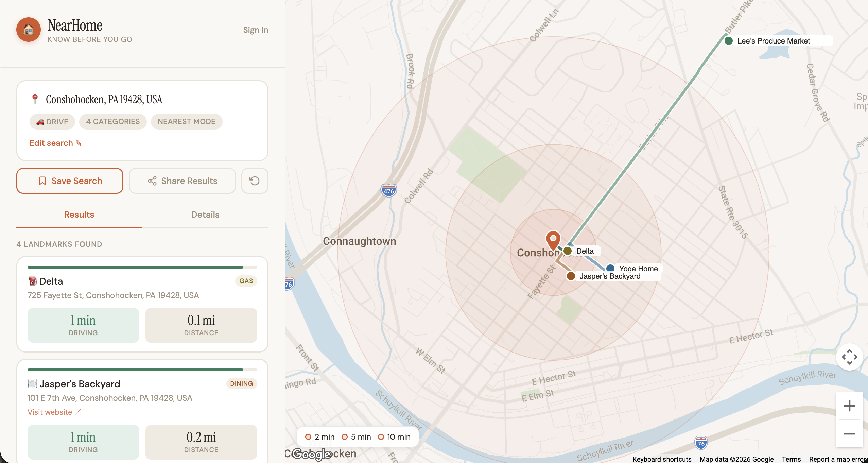Click the 725 Fayette St address text
The width and height of the screenshot is (868, 463).
tap(113, 295)
